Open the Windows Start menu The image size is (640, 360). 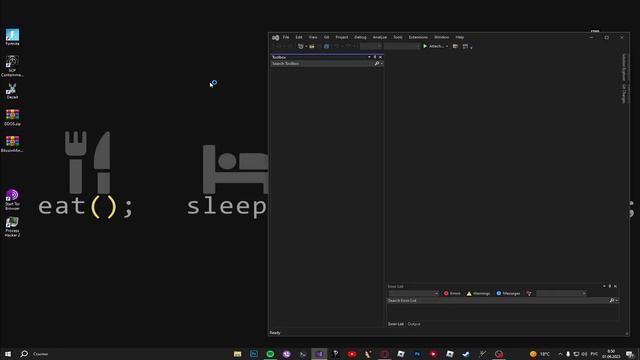8,354
